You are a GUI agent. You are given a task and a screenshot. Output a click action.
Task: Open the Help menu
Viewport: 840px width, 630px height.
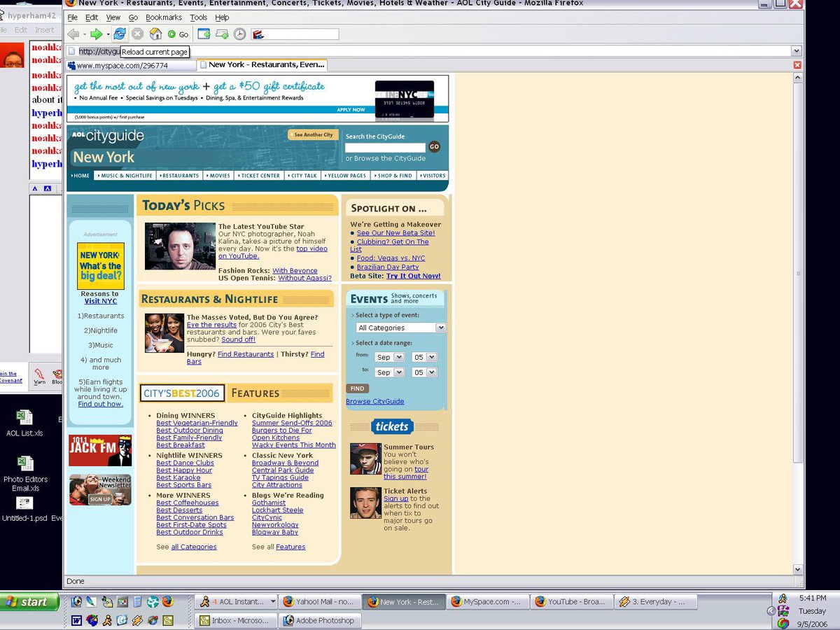coord(222,17)
